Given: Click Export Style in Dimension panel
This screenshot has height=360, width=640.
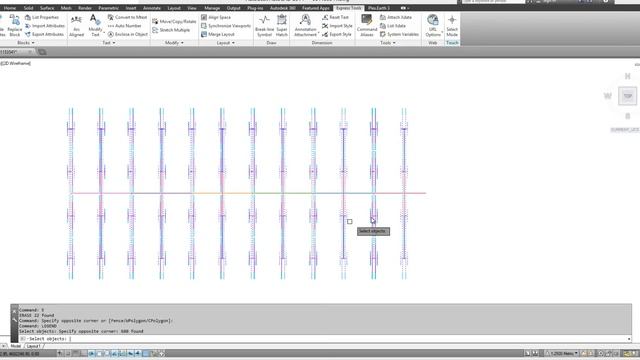Looking at the screenshot, I should (337, 34).
